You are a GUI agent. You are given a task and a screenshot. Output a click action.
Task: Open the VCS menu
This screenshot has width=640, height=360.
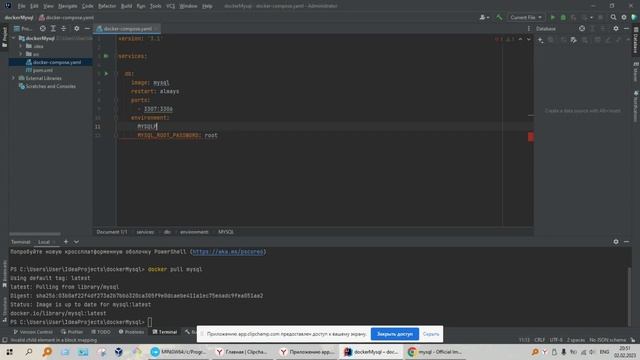[x=171, y=6]
